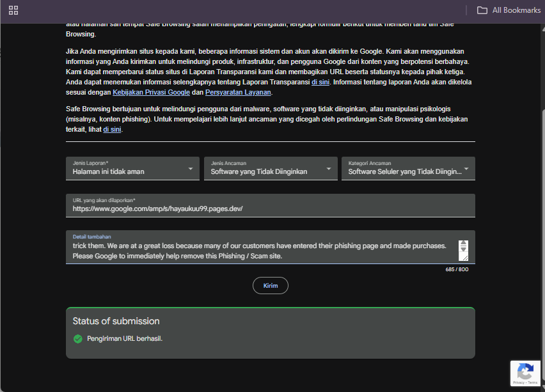545x392 pixels.
Task: Click the reCAPTCHA badge
Action: click(525, 373)
